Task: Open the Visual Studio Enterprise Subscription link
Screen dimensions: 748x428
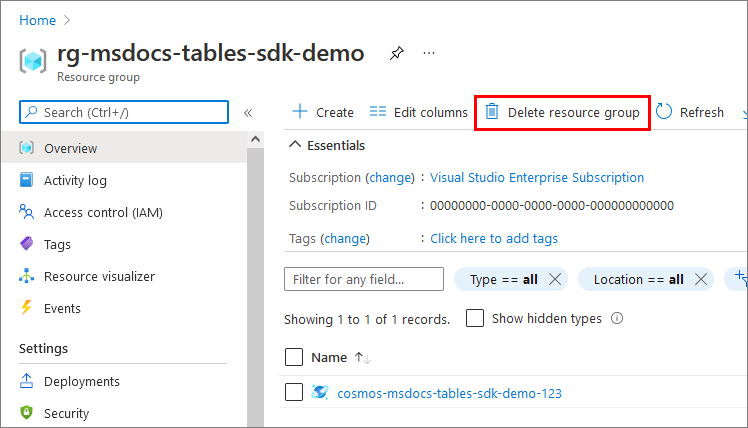Action: (x=537, y=178)
